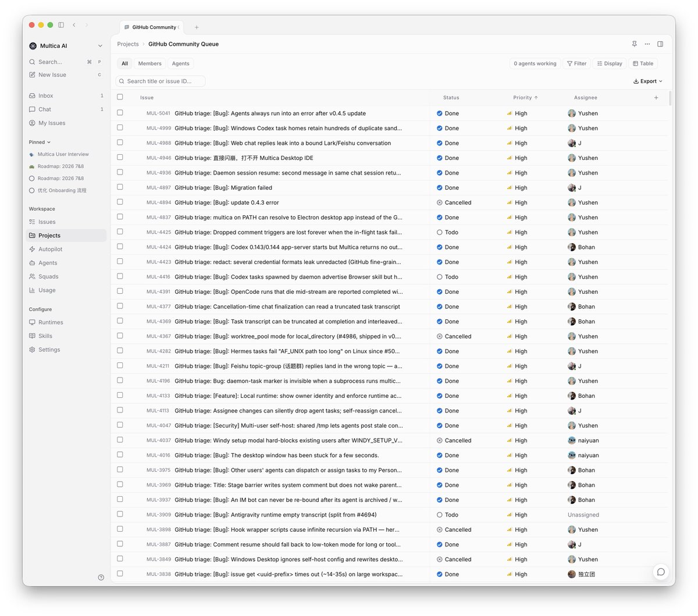Open the chat bubble at bottom right
This screenshot has height=616, width=698.
(661, 572)
